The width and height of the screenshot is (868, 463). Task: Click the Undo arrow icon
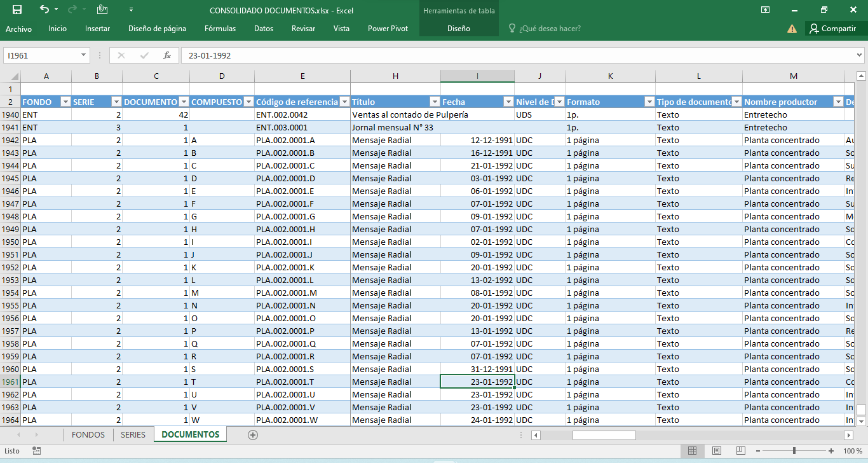click(44, 10)
